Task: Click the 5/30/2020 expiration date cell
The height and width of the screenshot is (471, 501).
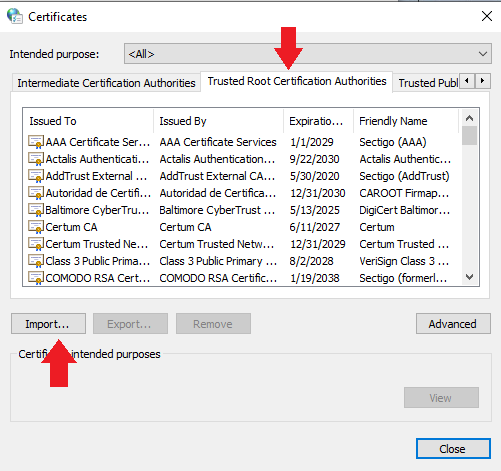Action: [x=314, y=176]
